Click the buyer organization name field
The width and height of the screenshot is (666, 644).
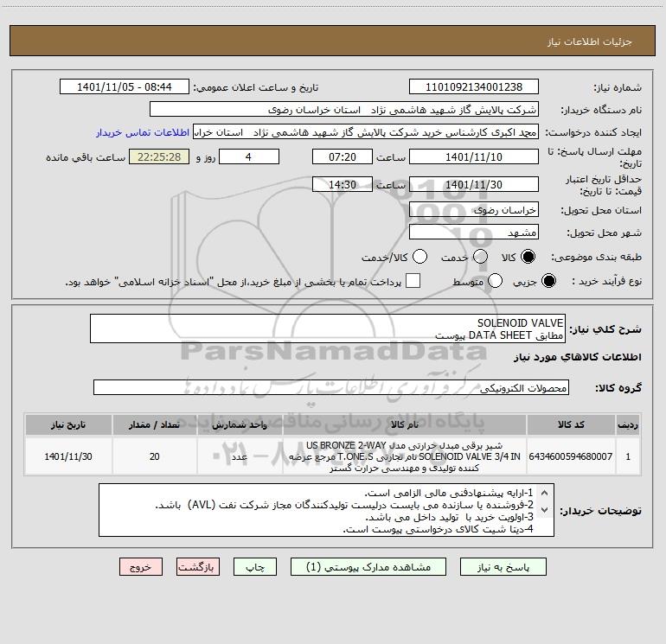[x=344, y=110]
